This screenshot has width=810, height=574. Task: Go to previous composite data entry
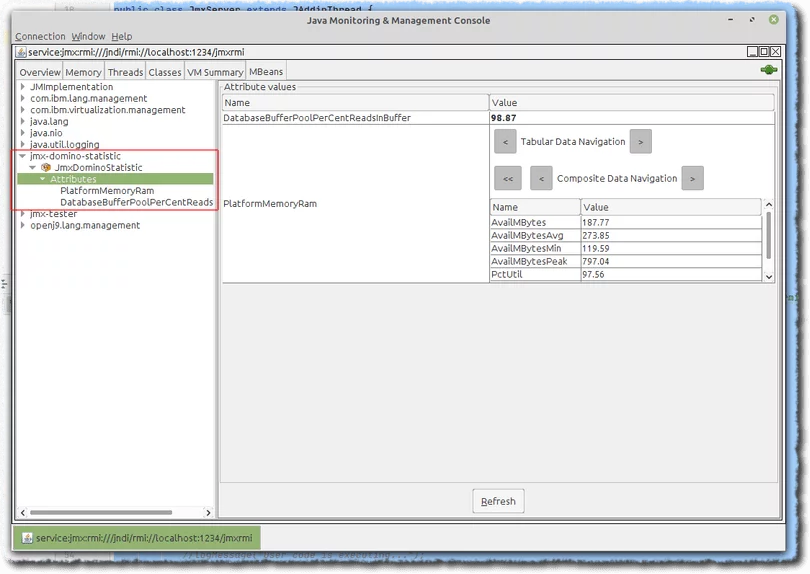[x=541, y=179]
